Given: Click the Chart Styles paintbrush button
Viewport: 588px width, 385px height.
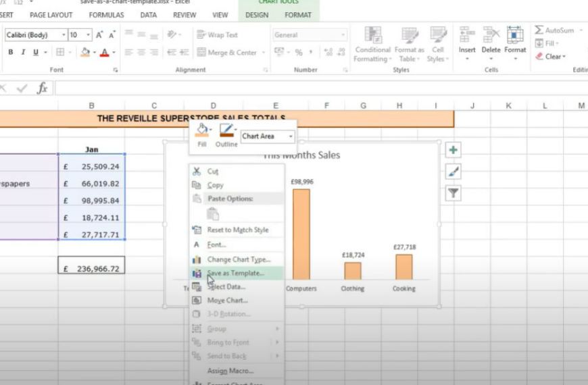Looking at the screenshot, I should point(453,172).
